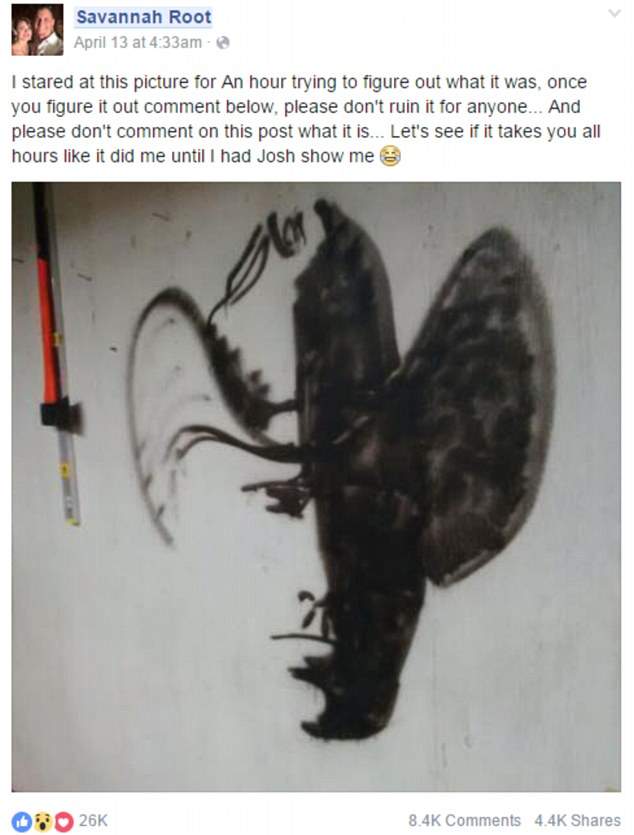Screen dimensions: 634x835
Task: Open the 8.4K Comments link
Action: [x=464, y=821]
